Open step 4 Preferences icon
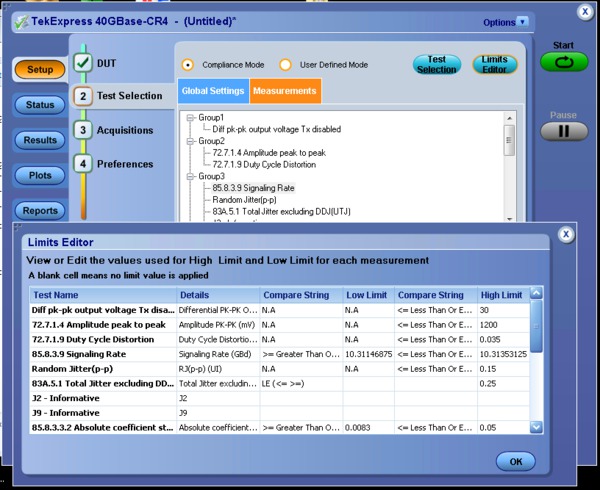 pyautogui.click(x=83, y=163)
